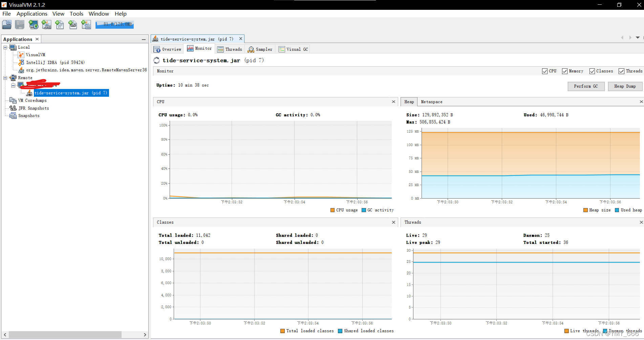This screenshot has height=340, width=644.
Task: Click the Add Application Snapshot toolbar icon
Action: coord(86,24)
